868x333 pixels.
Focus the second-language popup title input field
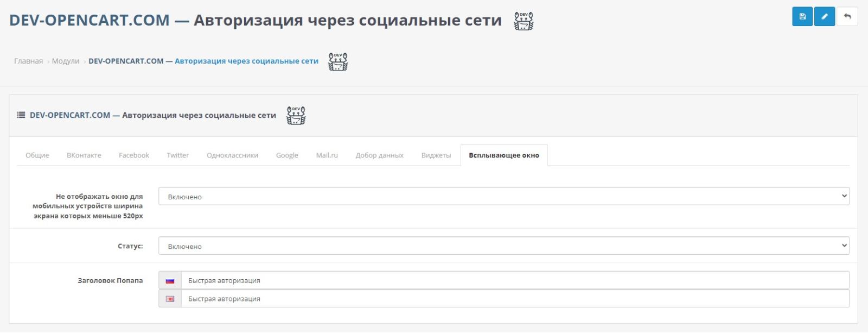tap(515, 299)
